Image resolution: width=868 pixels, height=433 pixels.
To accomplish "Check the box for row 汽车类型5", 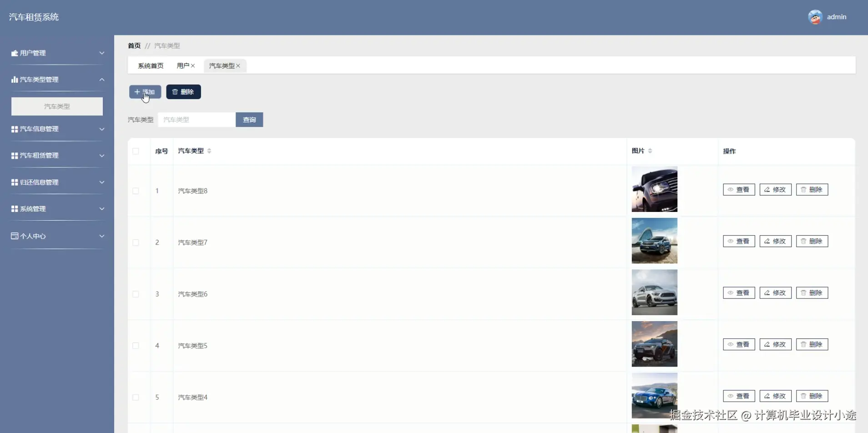I will pyautogui.click(x=136, y=346).
